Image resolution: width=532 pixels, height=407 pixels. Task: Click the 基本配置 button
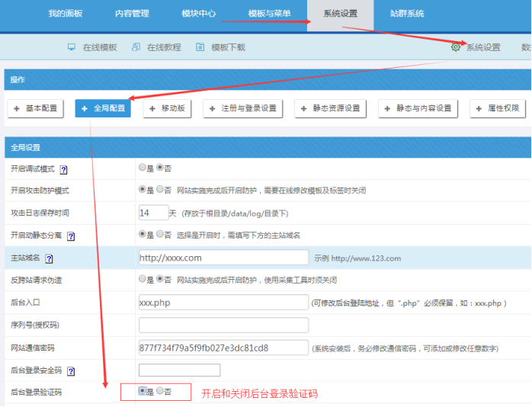click(x=36, y=109)
